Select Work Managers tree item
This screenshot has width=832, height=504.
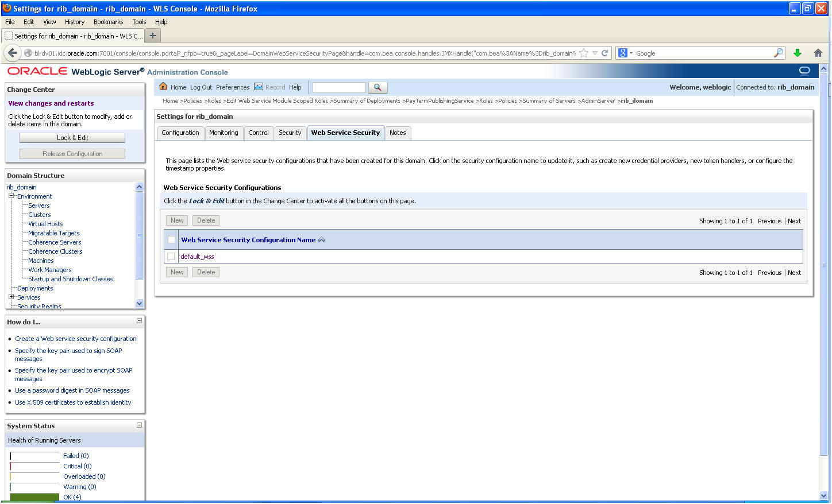click(x=50, y=270)
